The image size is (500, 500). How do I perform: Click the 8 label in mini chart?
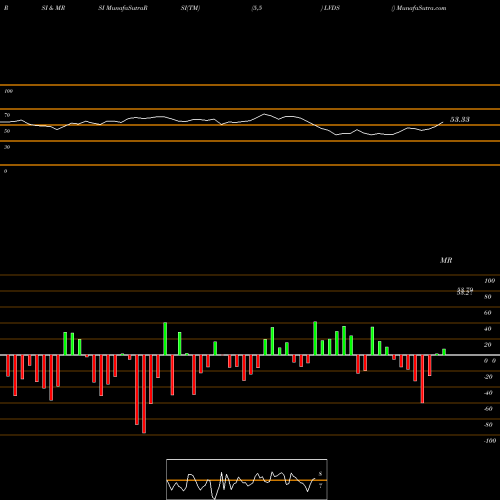pyautogui.click(x=320, y=474)
